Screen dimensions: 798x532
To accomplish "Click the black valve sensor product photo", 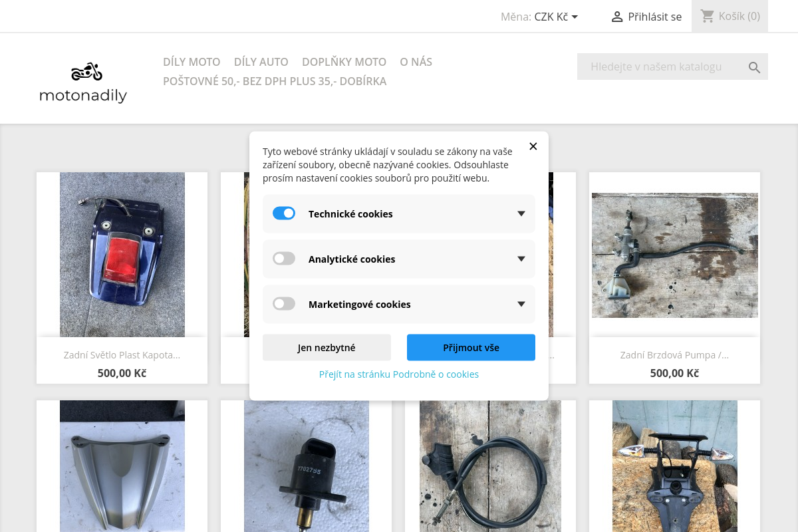I will pos(307,466).
